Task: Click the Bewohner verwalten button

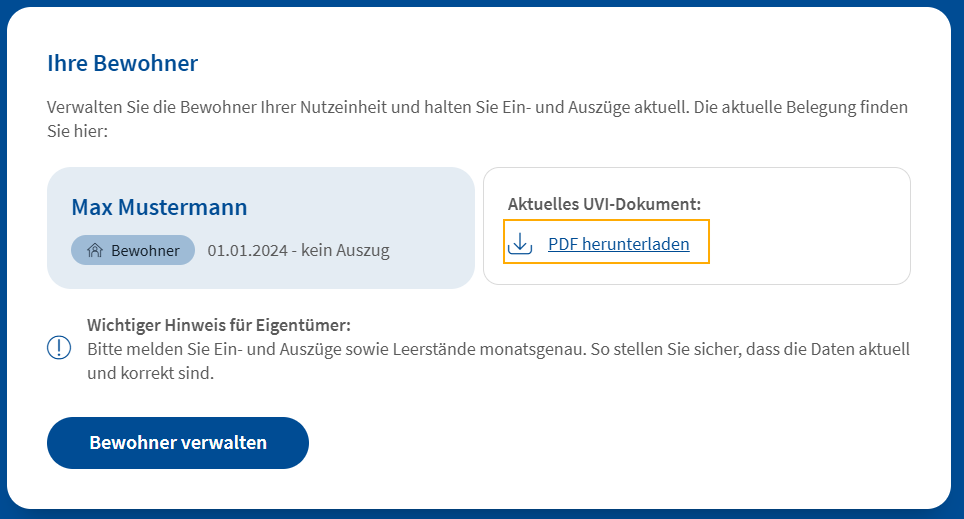Action: [178, 443]
